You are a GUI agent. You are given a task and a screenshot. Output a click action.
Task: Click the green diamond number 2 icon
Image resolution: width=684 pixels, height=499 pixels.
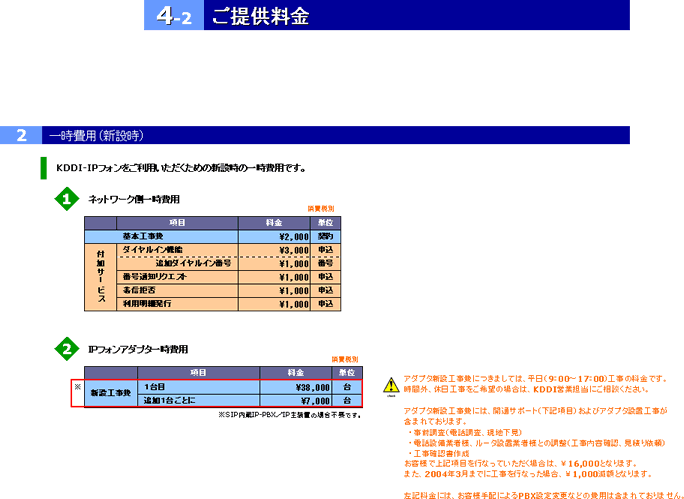click(67, 349)
